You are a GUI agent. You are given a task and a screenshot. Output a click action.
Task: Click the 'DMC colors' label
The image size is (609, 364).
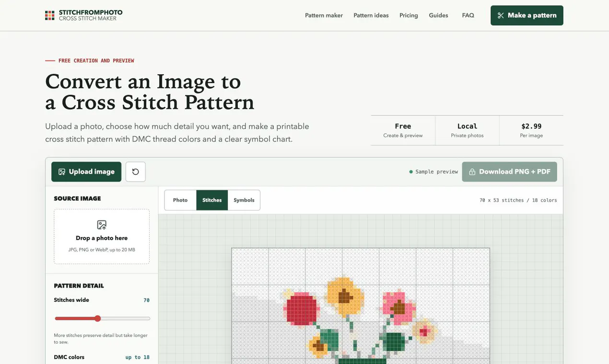pyautogui.click(x=69, y=357)
